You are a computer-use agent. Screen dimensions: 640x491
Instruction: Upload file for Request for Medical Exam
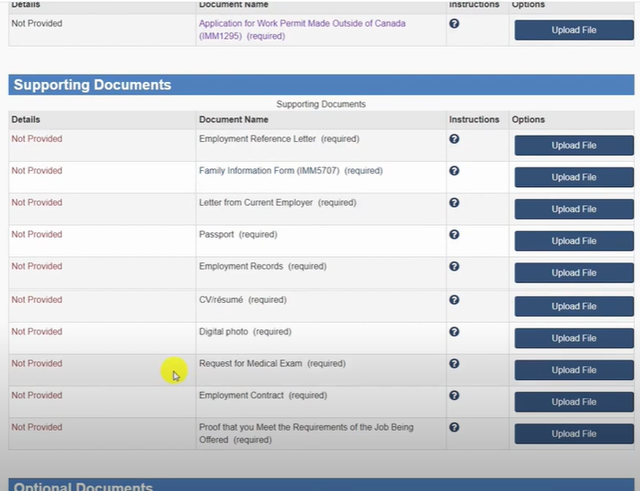tap(573, 370)
